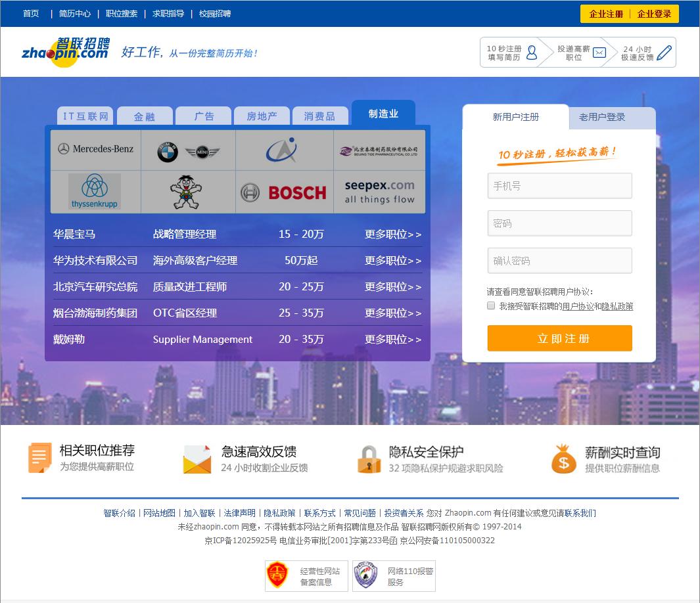Click the 24小时极速反馈 pencil icon

(x=663, y=51)
